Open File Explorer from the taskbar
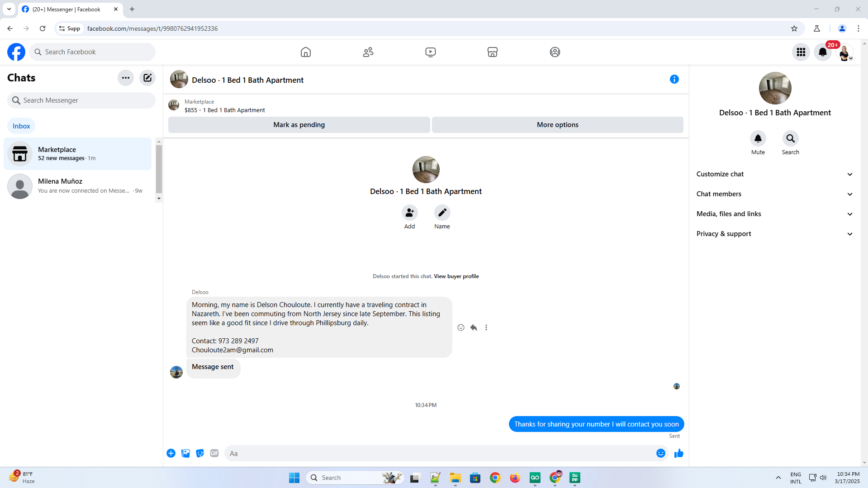Image resolution: width=868 pixels, height=488 pixels. pos(455,478)
